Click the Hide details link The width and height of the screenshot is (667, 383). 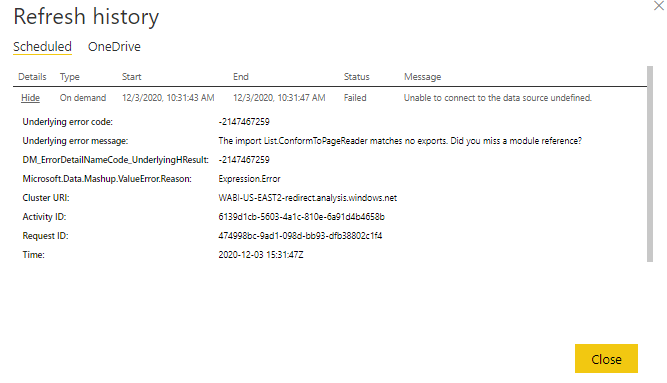click(x=30, y=98)
